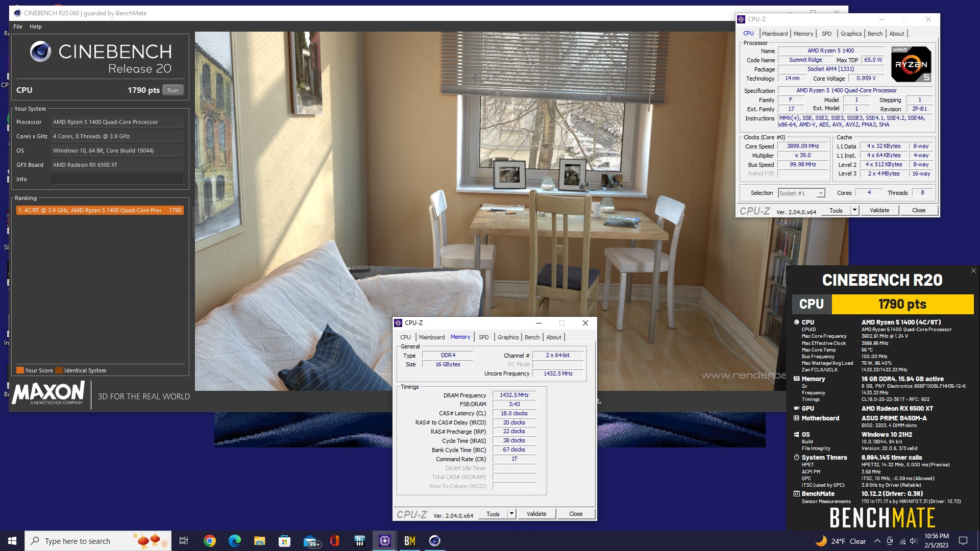Click the taskbar clock showing 10:56 PM
The image size is (980, 551).
(x=936, y=541)
